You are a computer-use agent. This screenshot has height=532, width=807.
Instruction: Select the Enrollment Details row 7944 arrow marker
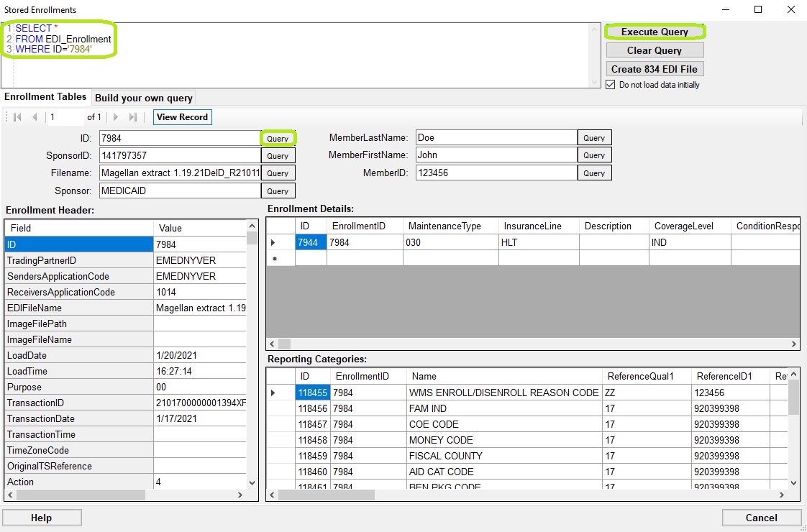(x=273, y=242)
